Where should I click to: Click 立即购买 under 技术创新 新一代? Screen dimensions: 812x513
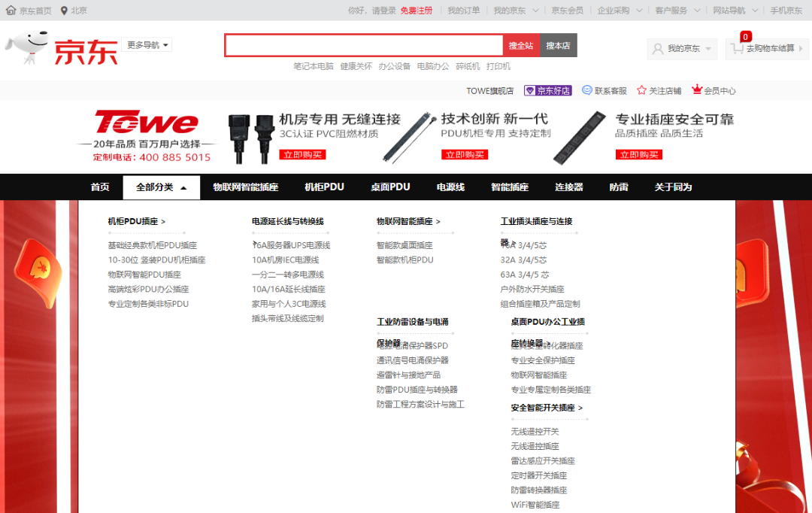click(x=465, y=154)
